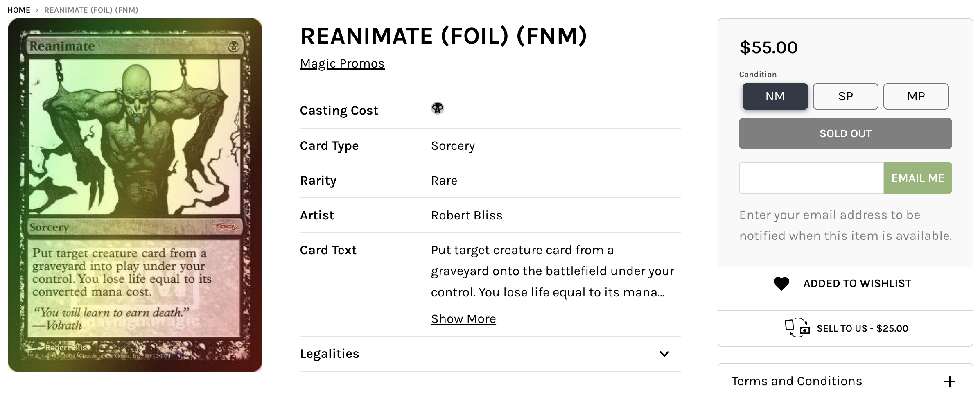
Task: Click the Sold Out button
Action: pyautogui.click(x=845, y=133)
